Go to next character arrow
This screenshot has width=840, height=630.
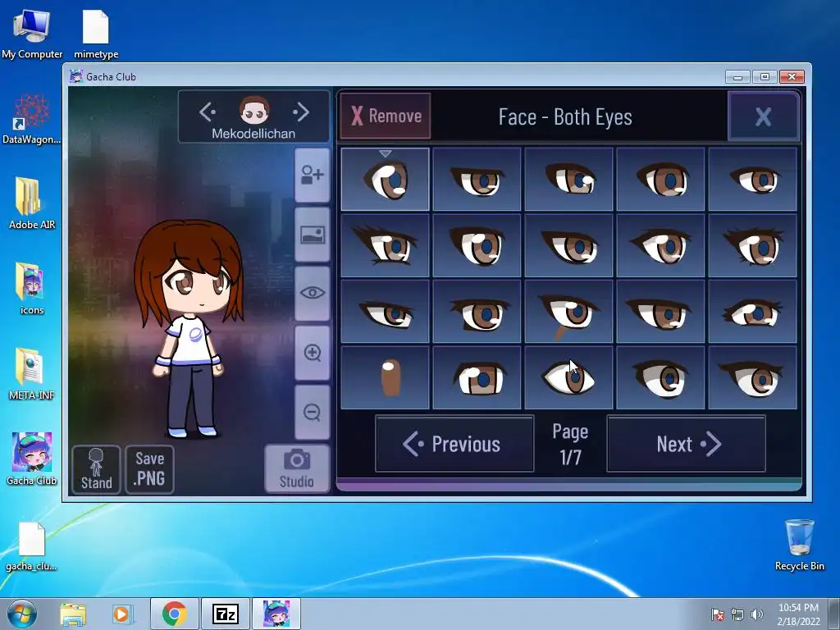click(x=302, y=112)
